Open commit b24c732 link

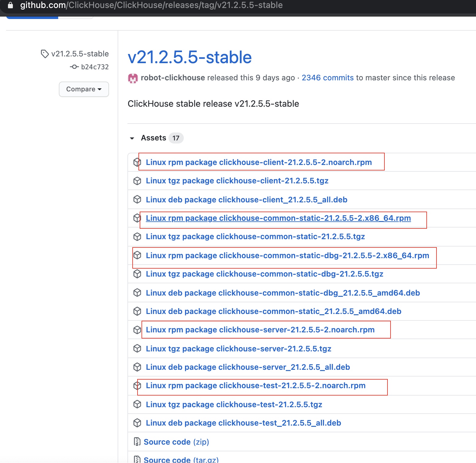(95, 67)
